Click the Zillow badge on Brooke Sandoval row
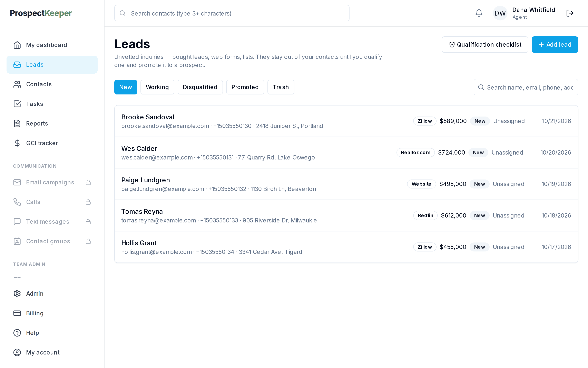Screen dimensions: 588x368 (x=424, y=121)
